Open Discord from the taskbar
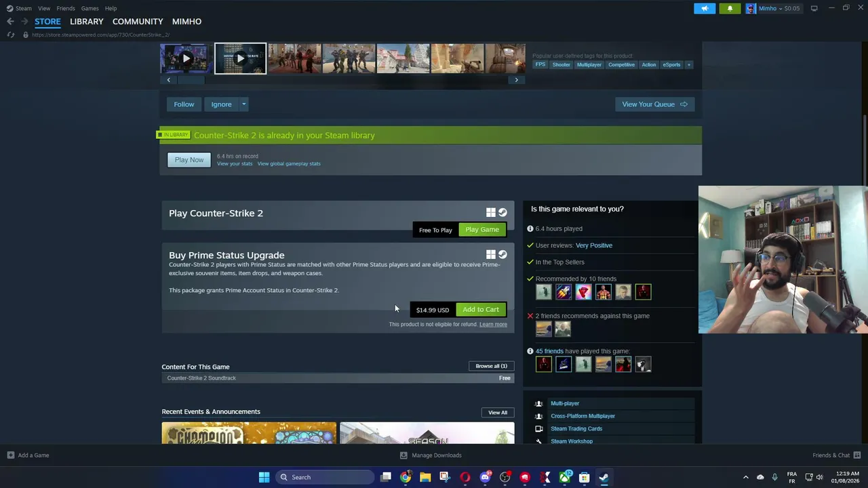 click(x=485, y=477)
